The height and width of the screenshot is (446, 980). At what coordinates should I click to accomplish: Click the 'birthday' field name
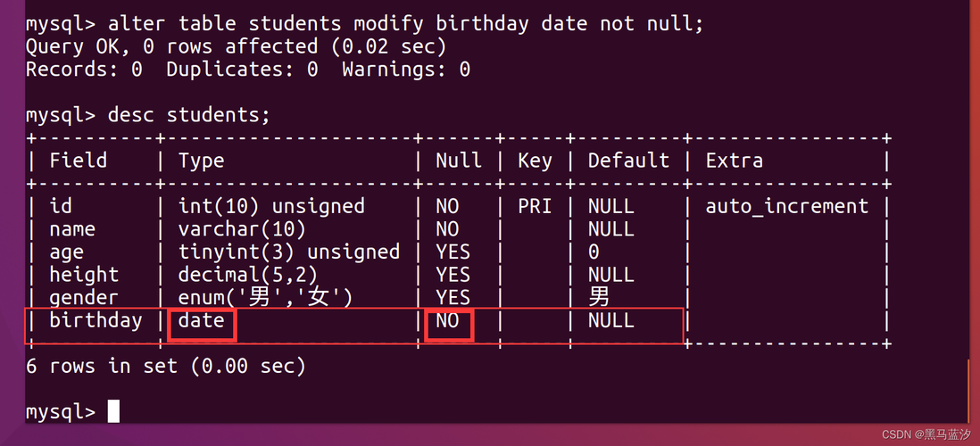coord(96,320)
